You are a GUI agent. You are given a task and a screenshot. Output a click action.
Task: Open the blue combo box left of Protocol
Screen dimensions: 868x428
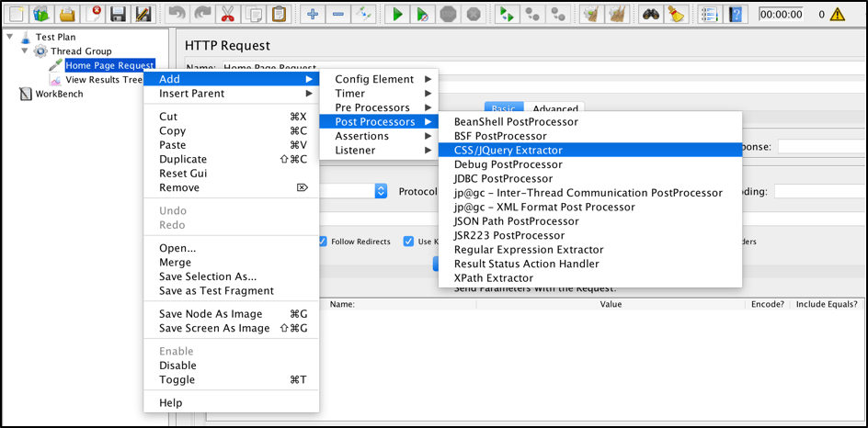(381, 191)
